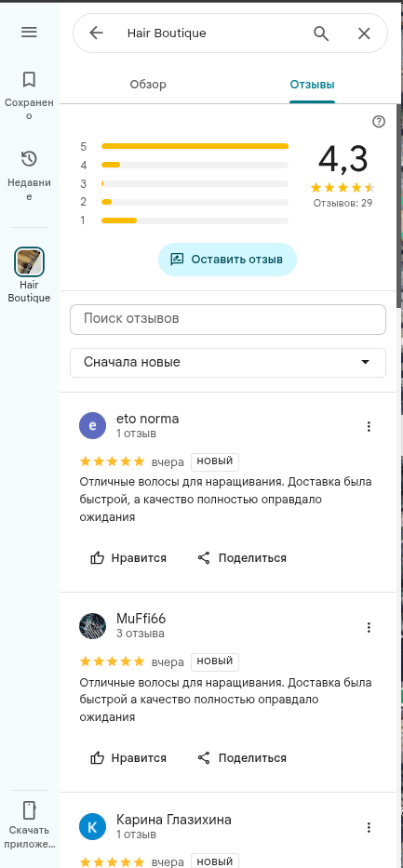This screenshot has height=868, width=403.
Task: Filter by 3-star rating bar
Action: coord(195,183)
